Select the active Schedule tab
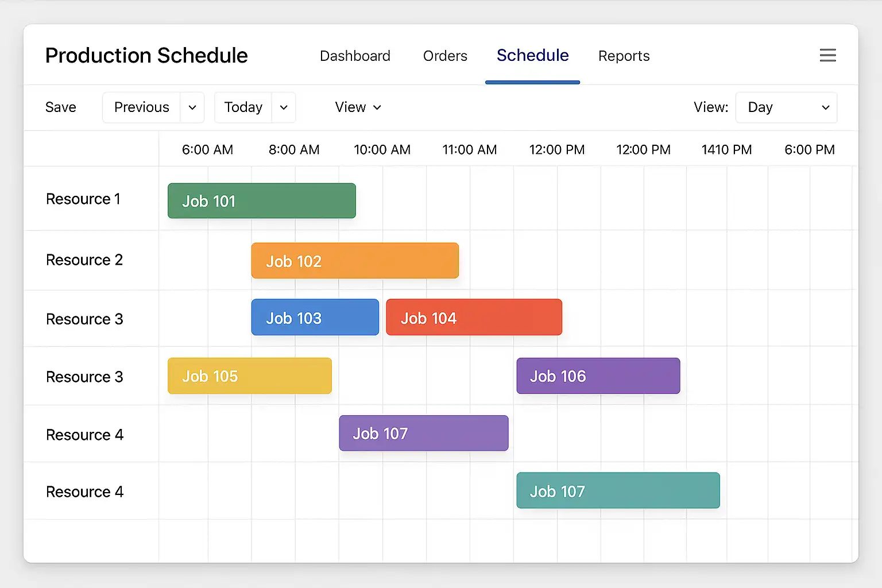The width and height of the screenshot is (882, 588). 532,56
